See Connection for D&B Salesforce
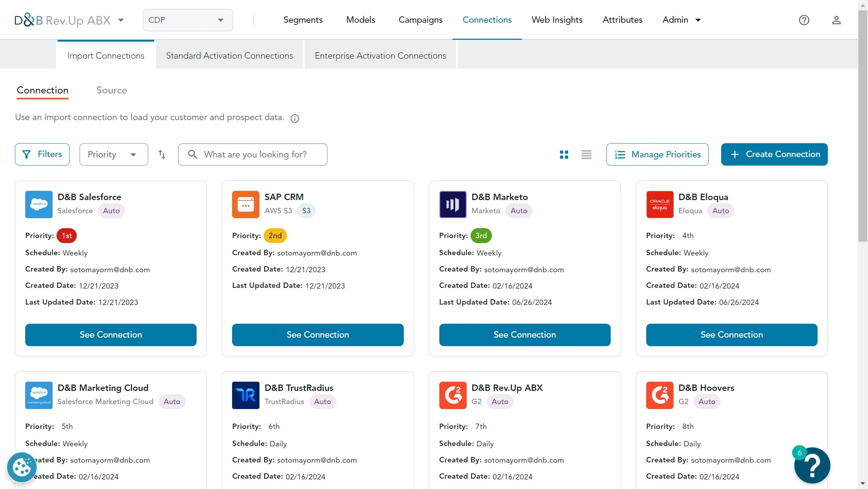Image resolution: width=868 pixels, height=489 pixels. pyautogui.click(x=111, y=335)
